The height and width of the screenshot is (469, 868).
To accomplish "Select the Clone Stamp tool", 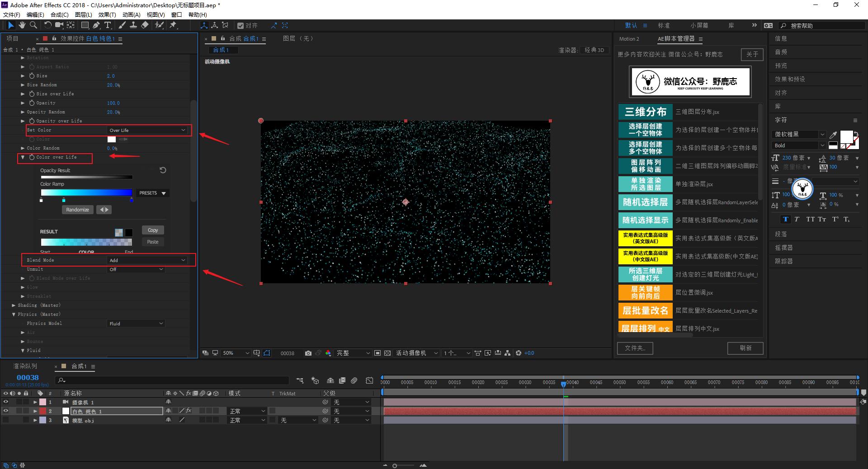I will tap(133, 25).
